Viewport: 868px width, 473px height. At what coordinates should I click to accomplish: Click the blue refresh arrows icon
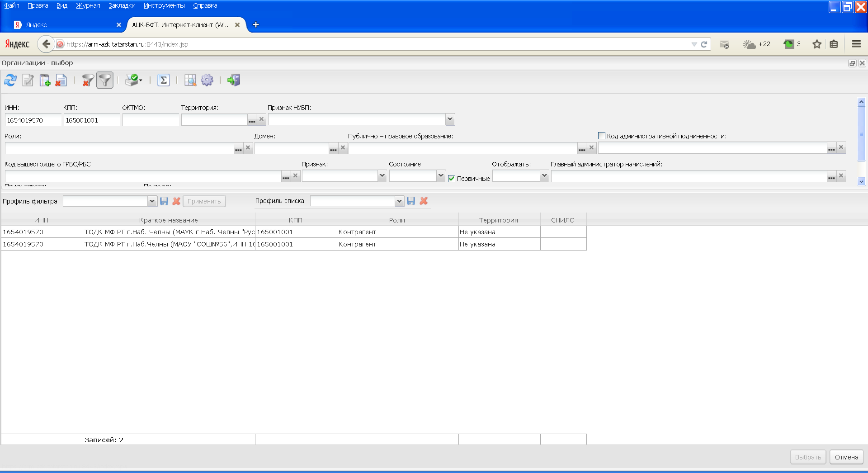click(10, 80)
